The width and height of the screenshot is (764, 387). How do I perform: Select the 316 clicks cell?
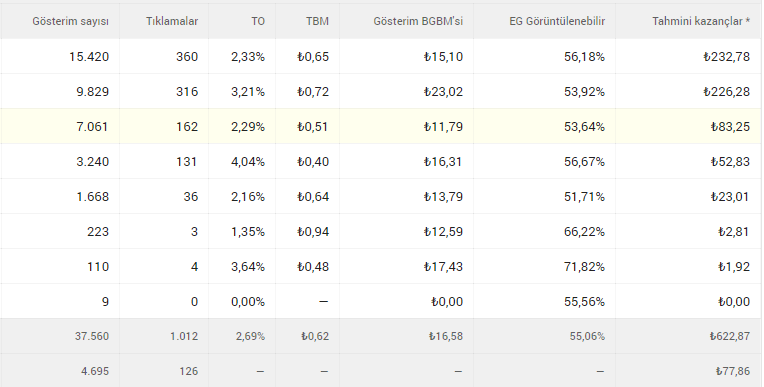[187, 92]
